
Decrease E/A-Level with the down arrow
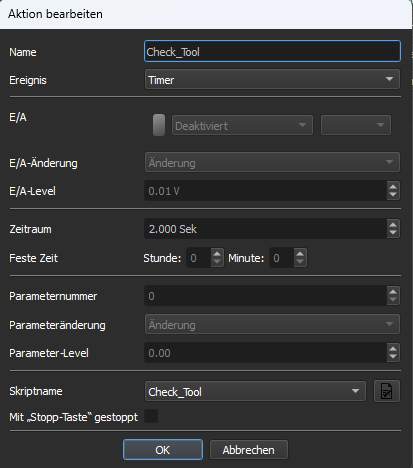(x=393, y=195)
